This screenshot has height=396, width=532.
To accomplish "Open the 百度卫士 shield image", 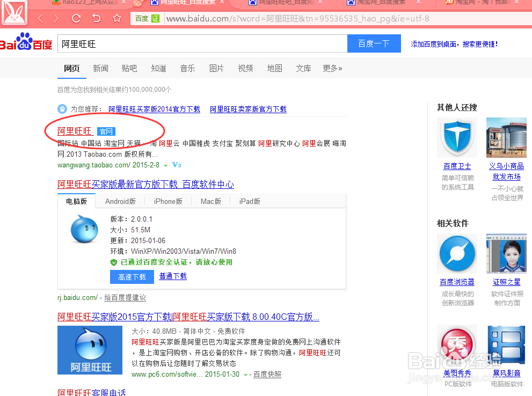I will click(x=457, y=138).
